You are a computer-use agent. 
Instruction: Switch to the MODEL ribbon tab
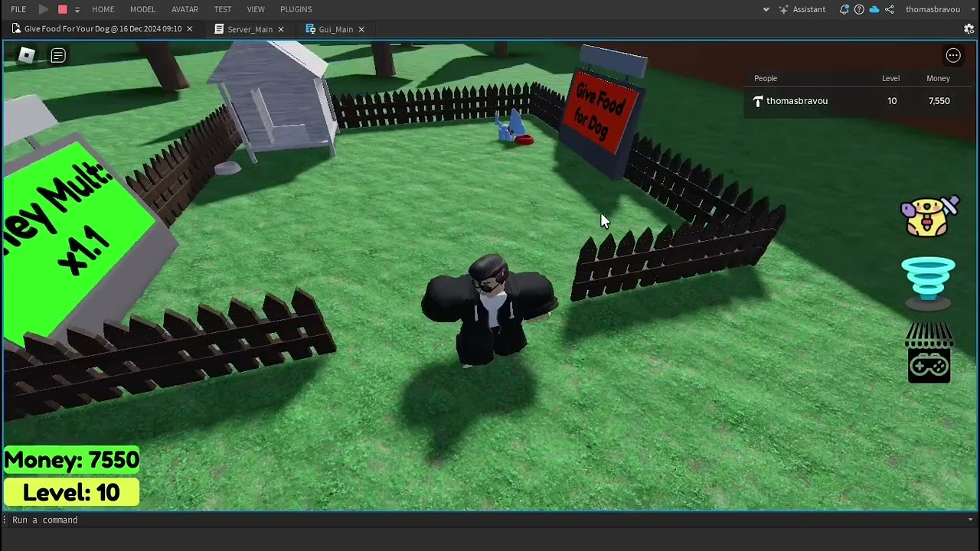[142, 9]
